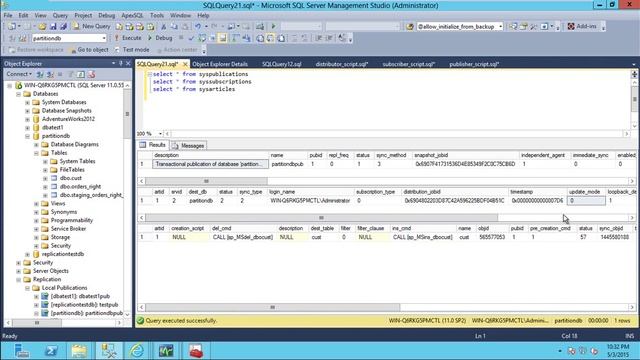Viewport: 640px width, 360px height.
Task: Open the @allow_initialize_from_backup find dropdown
Action: [500, 26]
